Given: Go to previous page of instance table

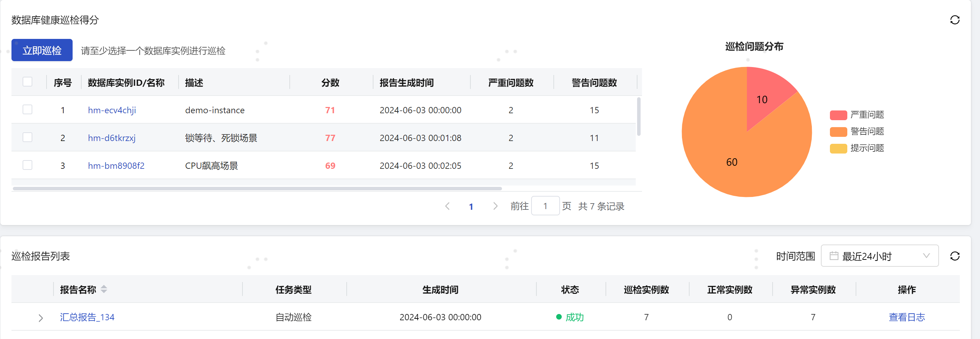Looking at the screenshot, I should [447, 206].
